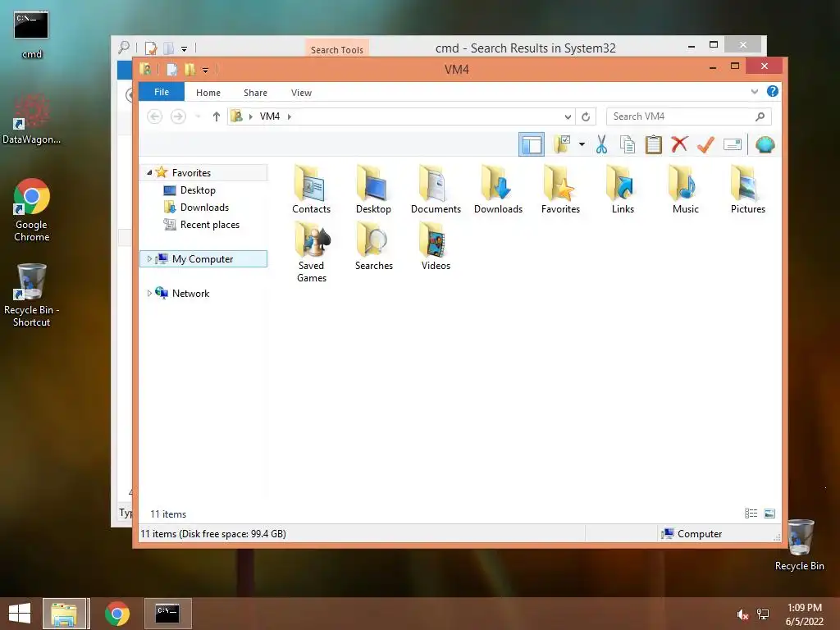This screenshot has width=840, height=630.
Task: Click the Classic Shell settings icon
Action: click(x=765, y=144)
